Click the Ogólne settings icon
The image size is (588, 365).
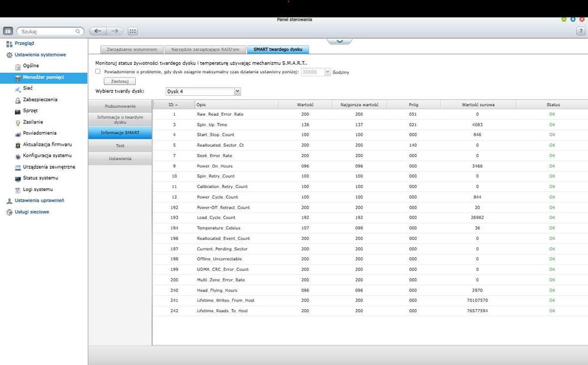point(18,66)
